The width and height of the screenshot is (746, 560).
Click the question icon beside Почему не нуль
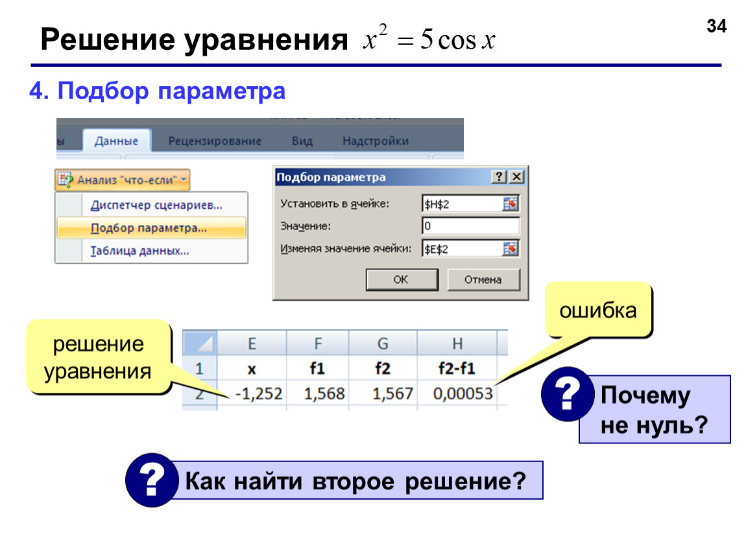point(568,394)
